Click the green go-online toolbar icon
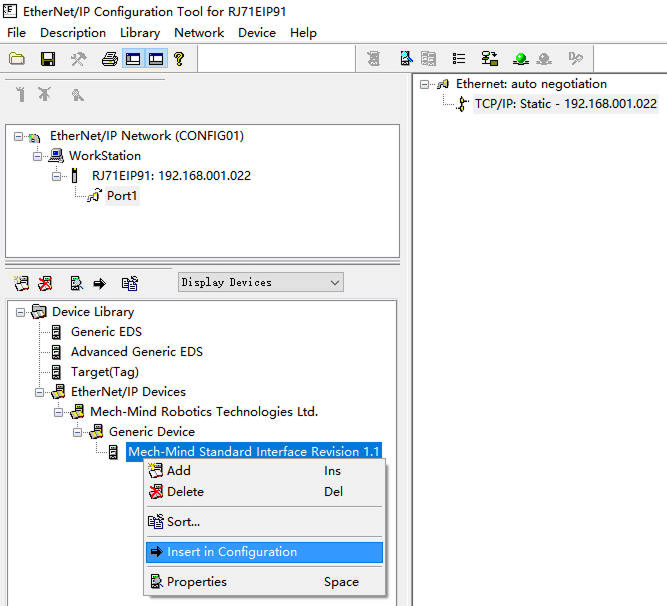 click(x=520, y=59)
